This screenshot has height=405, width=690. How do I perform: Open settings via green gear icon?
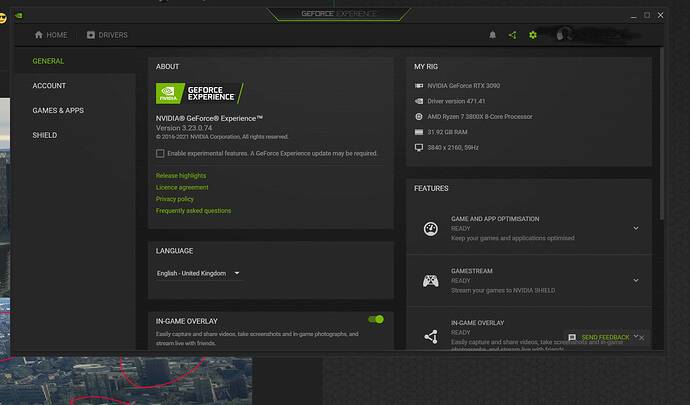tap(532, 35)
